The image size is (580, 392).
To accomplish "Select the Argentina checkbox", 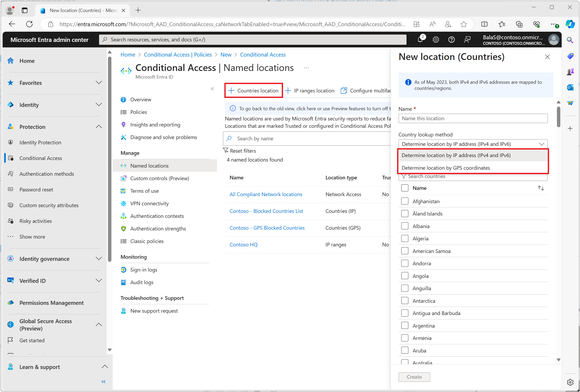I will (405, 325).
